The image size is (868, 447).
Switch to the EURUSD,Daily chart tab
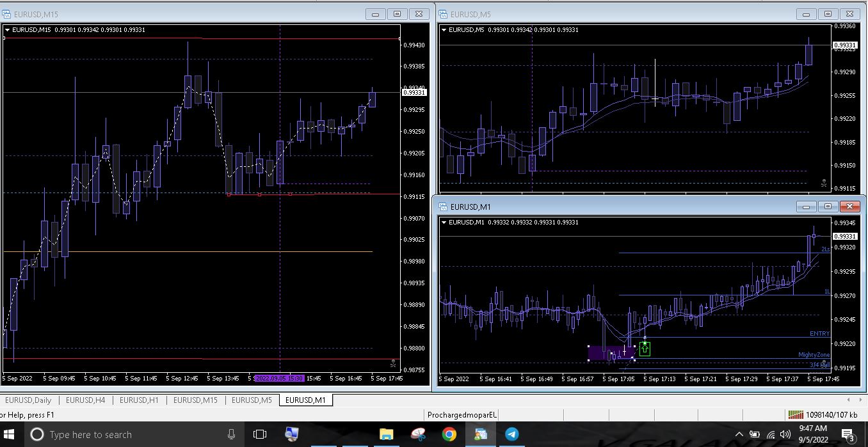coord(28,400)
